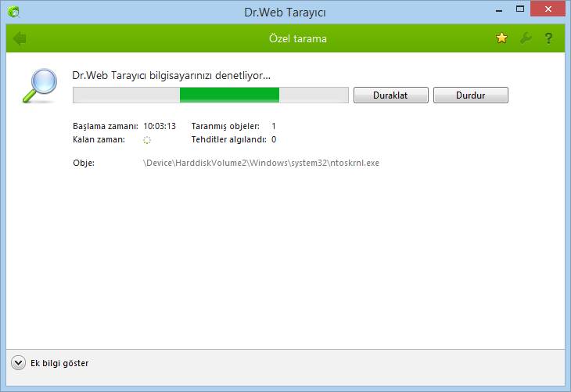Image resolution: width=571 pixels, height=392 pixels.
Task: Click the yellow star icon
Action: [x=502, y=38]
